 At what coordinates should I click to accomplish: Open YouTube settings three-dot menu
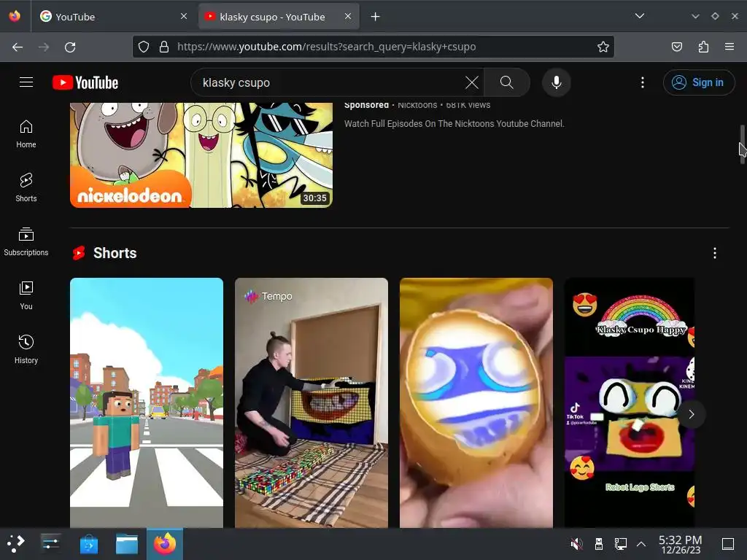click(642, 82)
